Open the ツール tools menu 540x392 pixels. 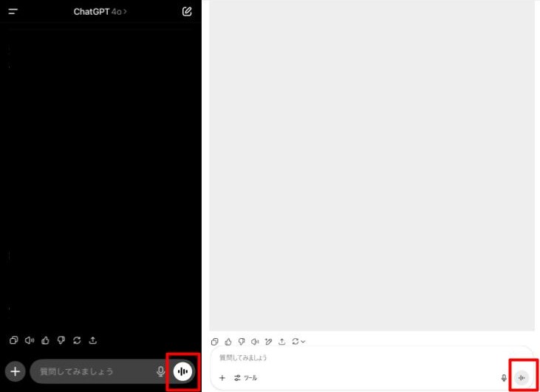[245, 378]
